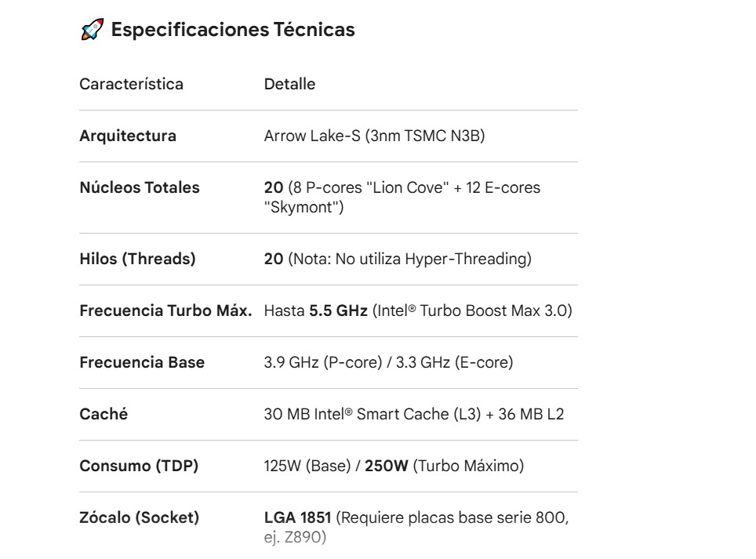Viewport: 756px width, 559px height.
Task: Click the bold "LGA 1851" socket text
Action: tap(300, 517)
